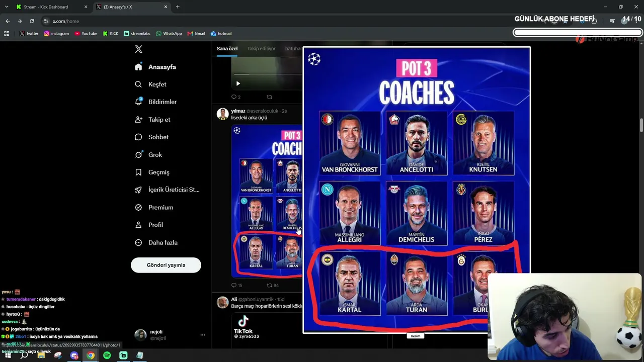Viewport: 644px width, 362px height.
Task: View site information icon in address bar
Action: [46, 21]
